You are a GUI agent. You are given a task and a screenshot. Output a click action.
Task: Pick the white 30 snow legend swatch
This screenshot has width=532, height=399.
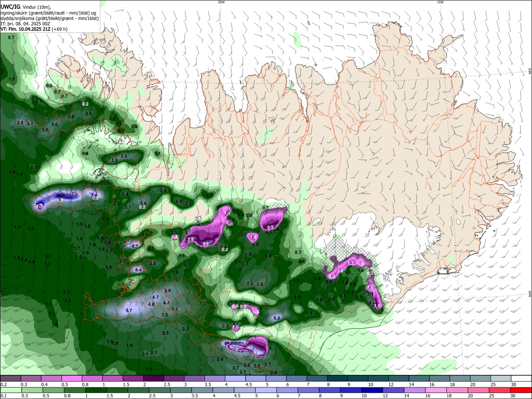[521, 378]
